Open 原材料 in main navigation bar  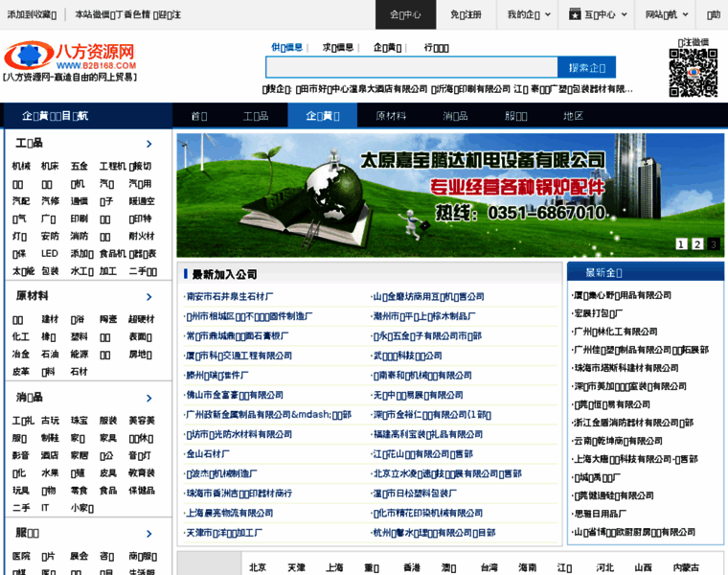[391, 116]
